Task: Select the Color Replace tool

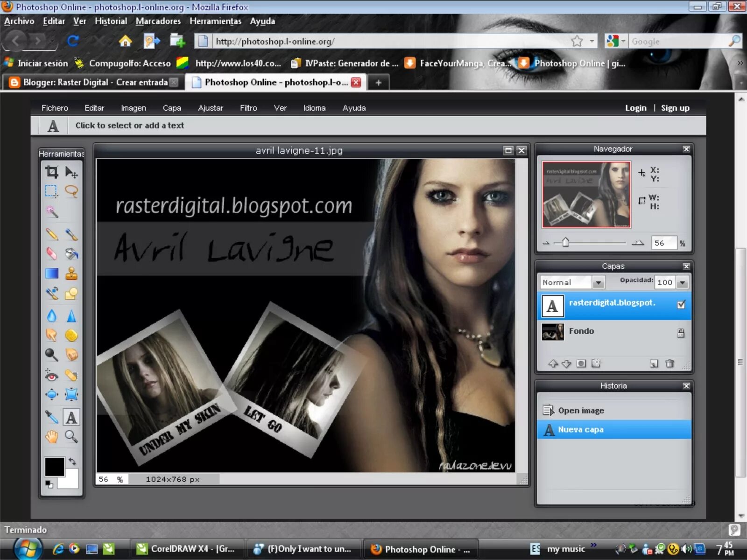Action: [x=51, y=293]
